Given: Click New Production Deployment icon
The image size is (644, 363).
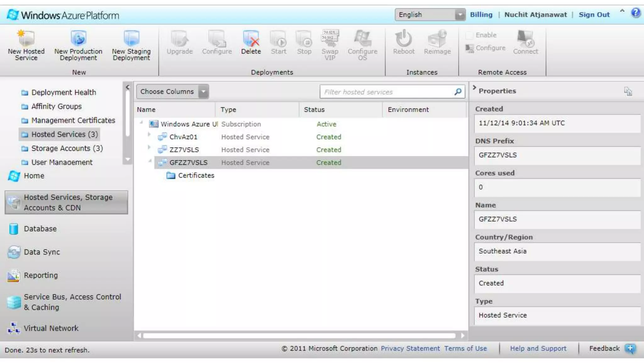Looking at the screenshot, I should [x=78, y=38].
